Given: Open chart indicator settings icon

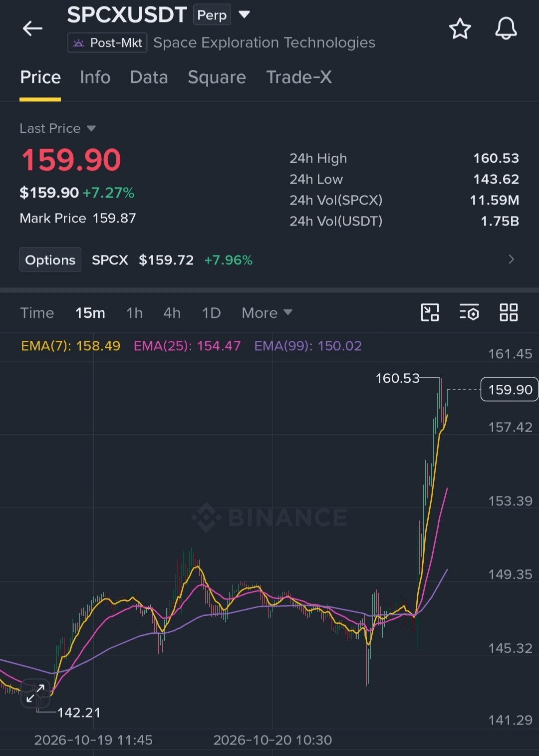Looking at the screenshot, I should [469, 313].
